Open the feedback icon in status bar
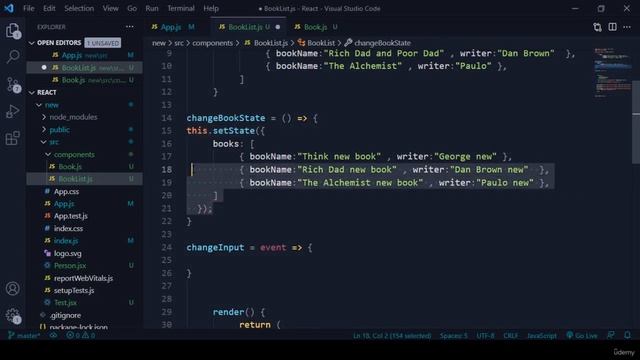 (611, 335)
